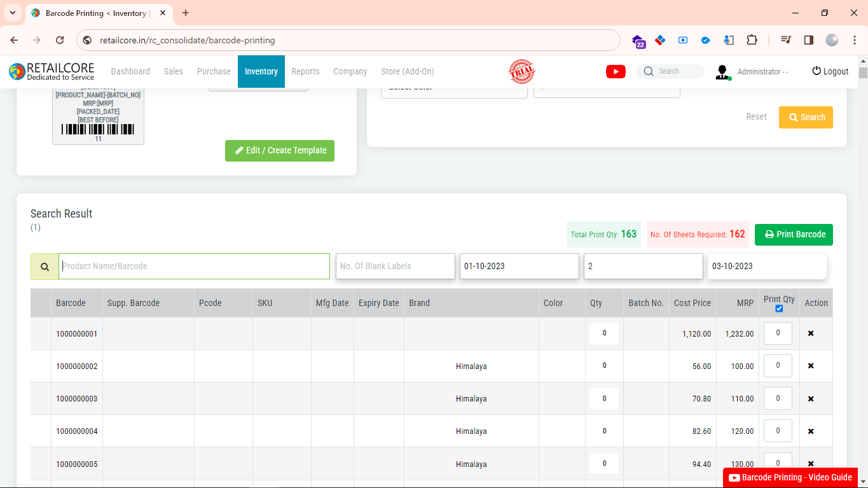Click Print Qty input for 1000000003
868x488 pixels.
tap(778, 398)
